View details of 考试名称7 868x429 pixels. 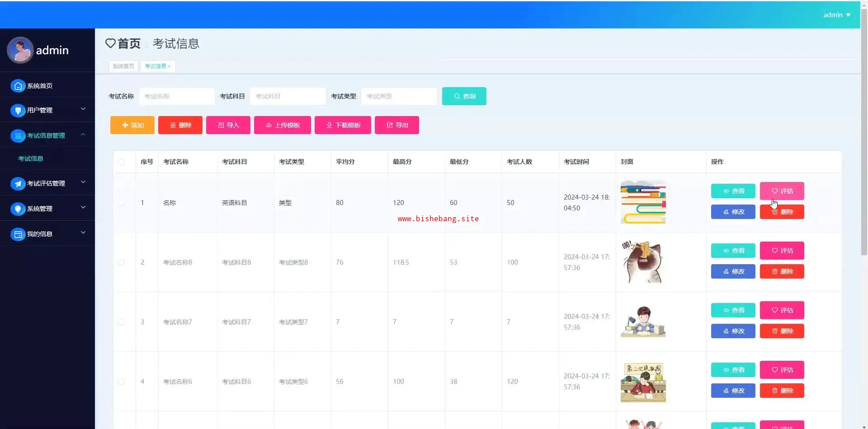[733, 310]
